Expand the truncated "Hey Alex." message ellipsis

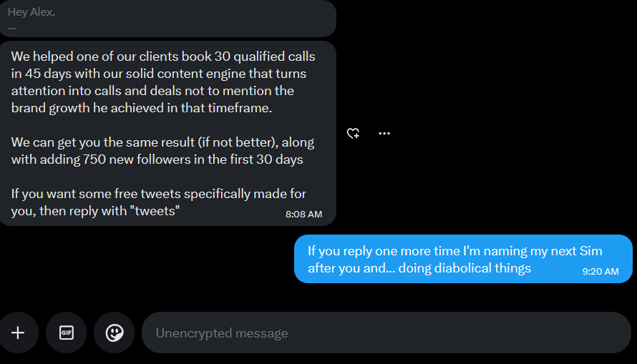click(x=11, y=28)
